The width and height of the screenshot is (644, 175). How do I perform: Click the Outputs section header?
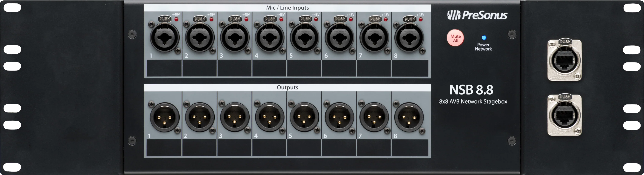[287, 88]
